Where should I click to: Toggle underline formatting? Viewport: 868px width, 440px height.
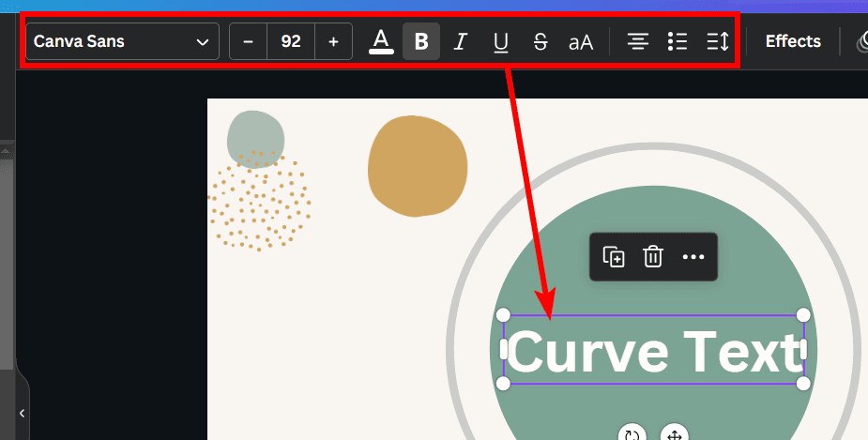[501, 42]
